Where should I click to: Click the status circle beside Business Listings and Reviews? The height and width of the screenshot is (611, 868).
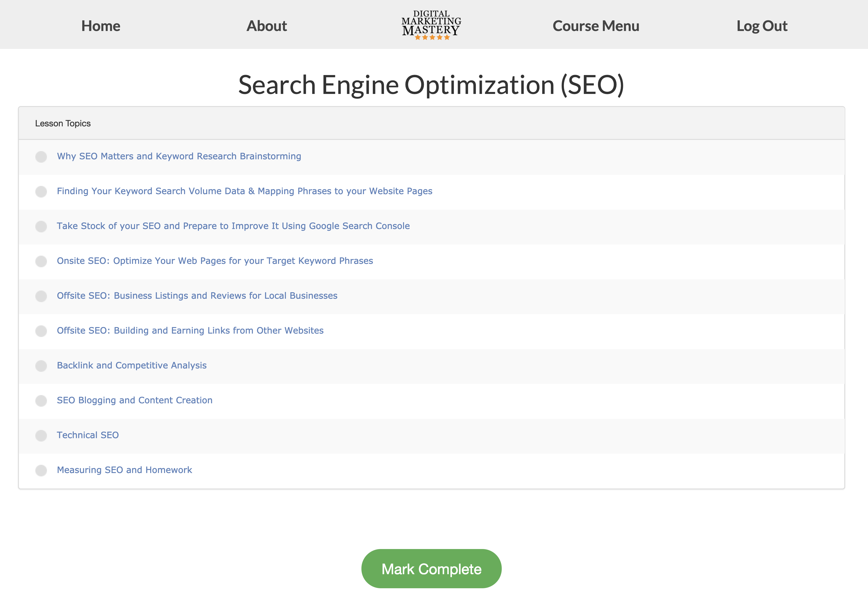(x=41, y=296)
